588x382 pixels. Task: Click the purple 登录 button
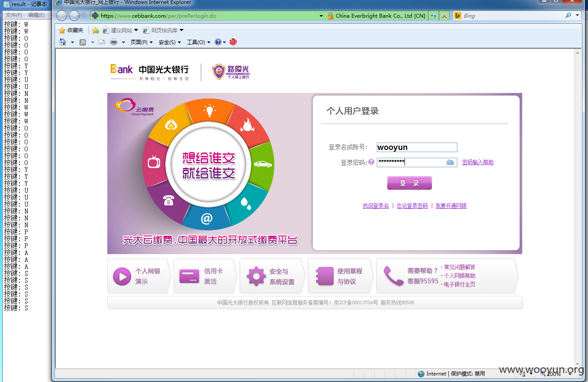(409, 183)
